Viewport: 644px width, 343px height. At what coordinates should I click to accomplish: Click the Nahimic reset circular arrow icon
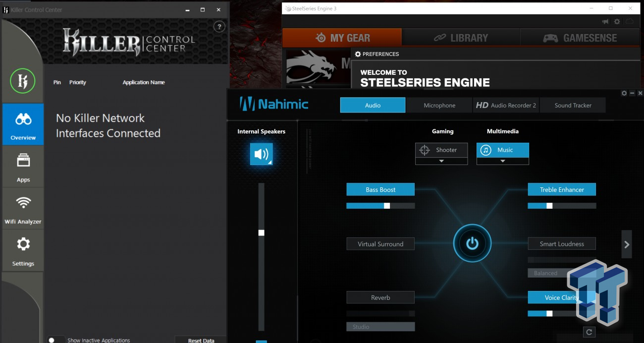point(589,332)
